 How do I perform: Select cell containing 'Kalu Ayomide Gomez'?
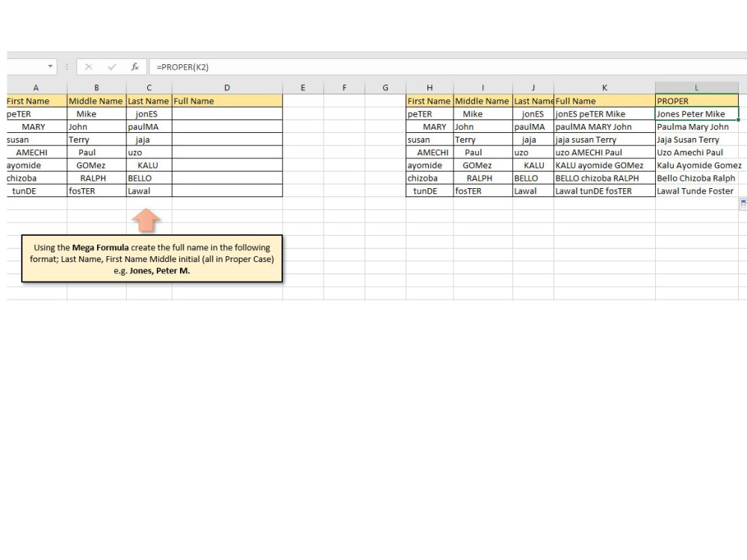(698, 165)
